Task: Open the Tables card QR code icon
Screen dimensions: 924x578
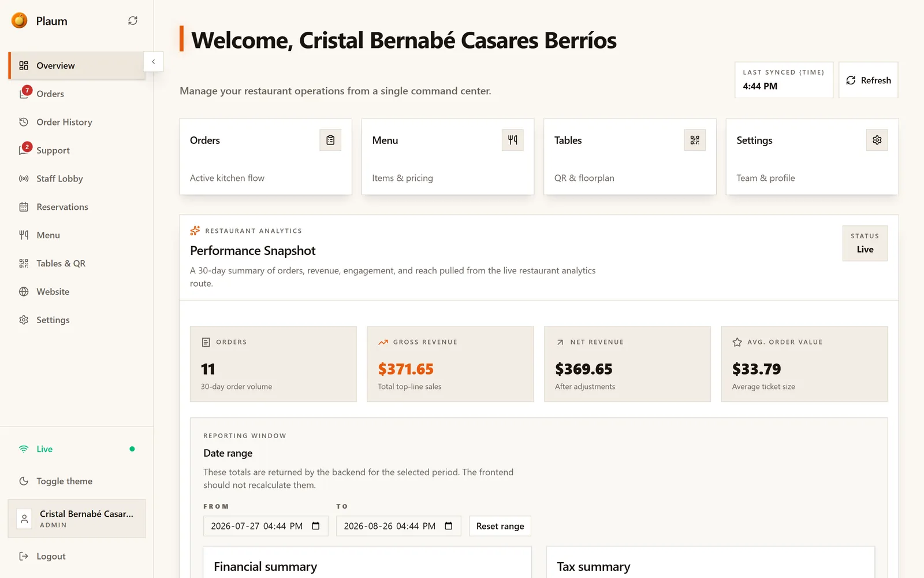Action: [x=695, y=140]
